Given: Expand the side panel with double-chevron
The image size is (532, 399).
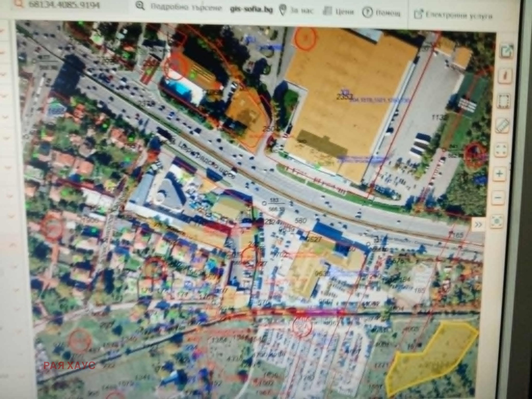Looking at the screenshot, I should (478, 225).
